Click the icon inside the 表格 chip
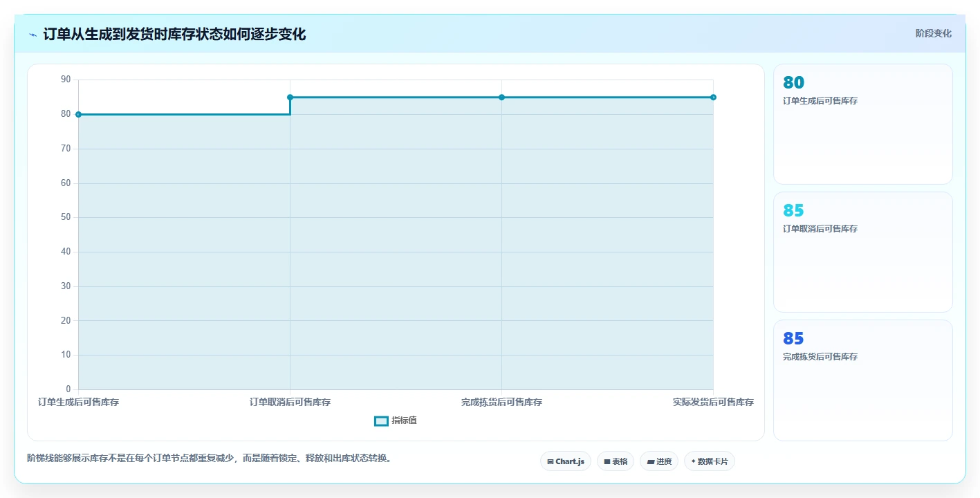The image size is (980, 498). (x=607, y=461)
